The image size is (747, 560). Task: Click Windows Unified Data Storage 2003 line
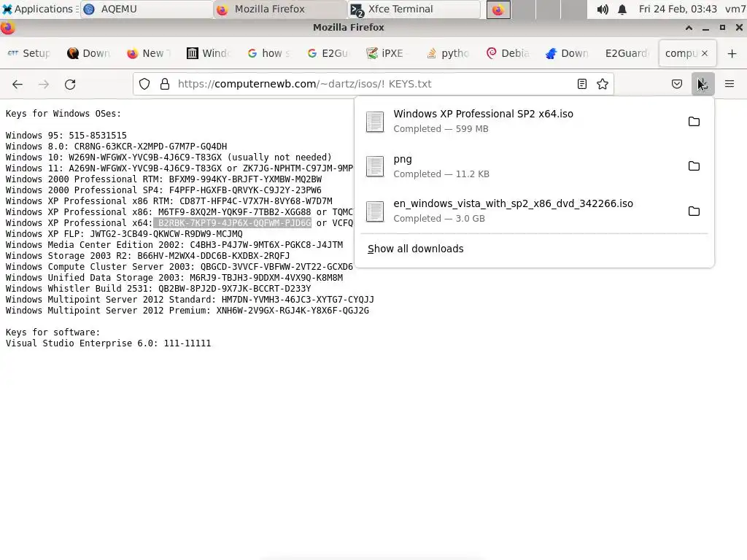pyautogui.click(x=174, y=278)
